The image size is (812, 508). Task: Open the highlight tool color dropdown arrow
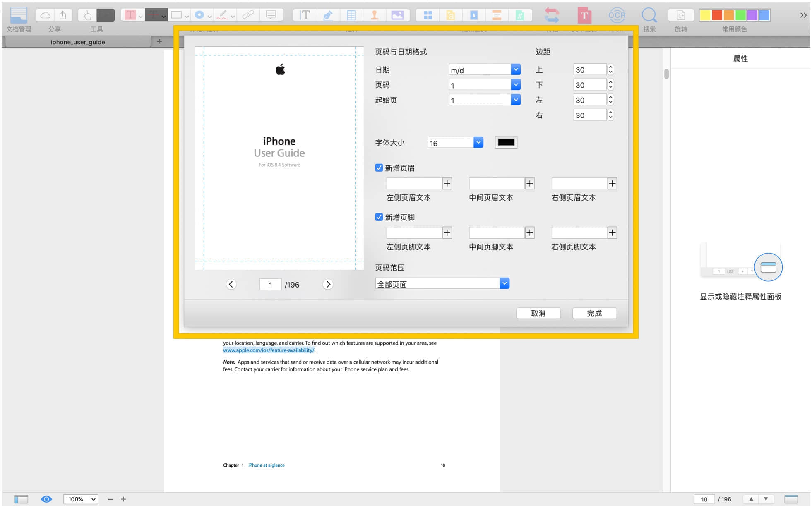[141, 17]
